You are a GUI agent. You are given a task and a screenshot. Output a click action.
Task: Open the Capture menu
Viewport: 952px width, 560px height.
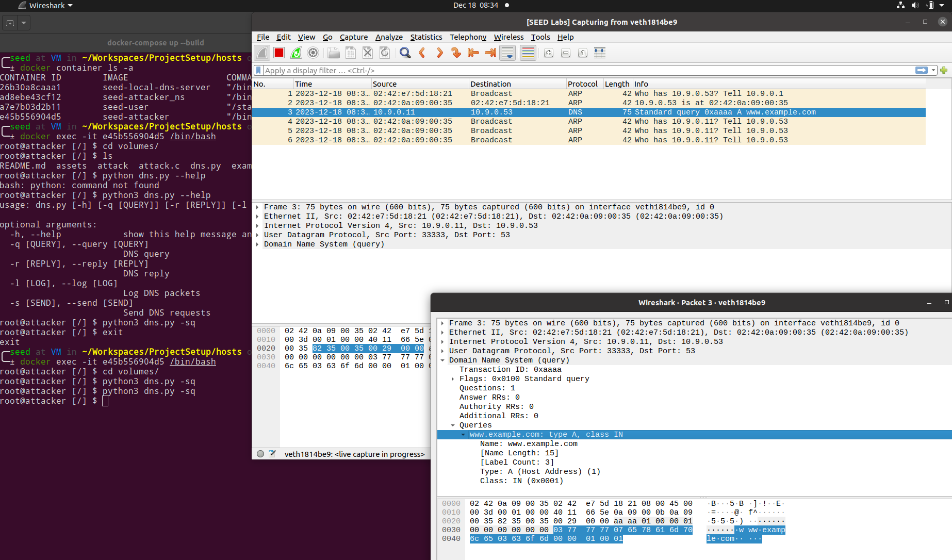coord(354,37)
